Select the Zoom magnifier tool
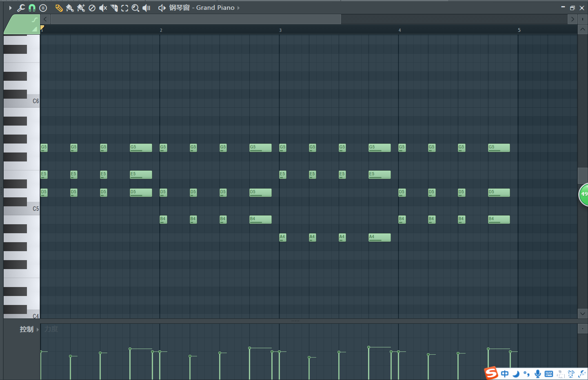588x380 pixels. pyautogui.click(x=135, y=8)
